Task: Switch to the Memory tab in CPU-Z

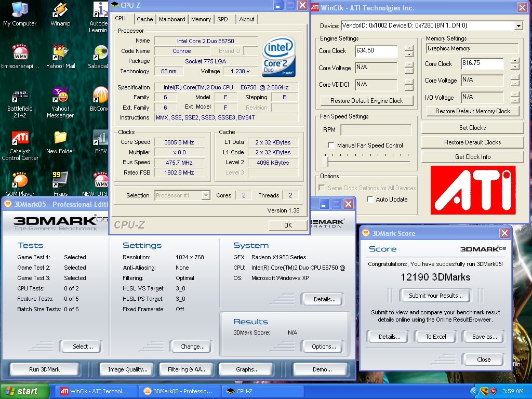Action: (x=201, y=19)
